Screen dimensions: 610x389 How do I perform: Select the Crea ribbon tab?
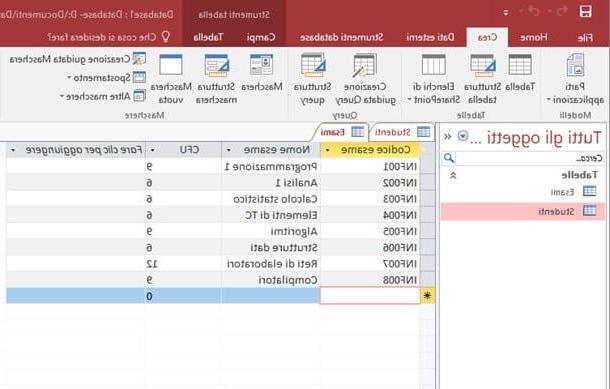point(487,37)
